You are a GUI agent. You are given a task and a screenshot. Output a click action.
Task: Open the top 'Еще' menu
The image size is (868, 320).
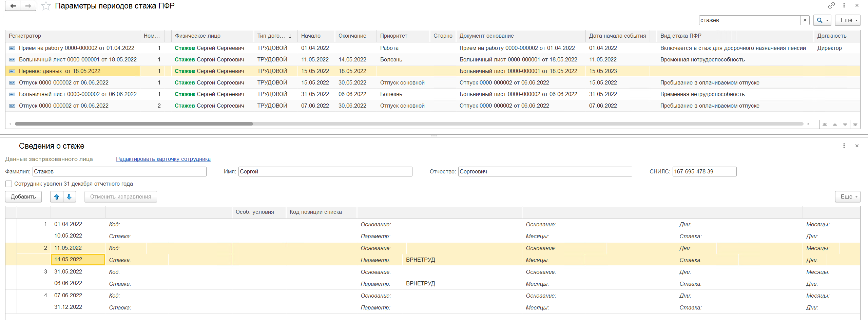pyautogui.click(x=848, y=20)
